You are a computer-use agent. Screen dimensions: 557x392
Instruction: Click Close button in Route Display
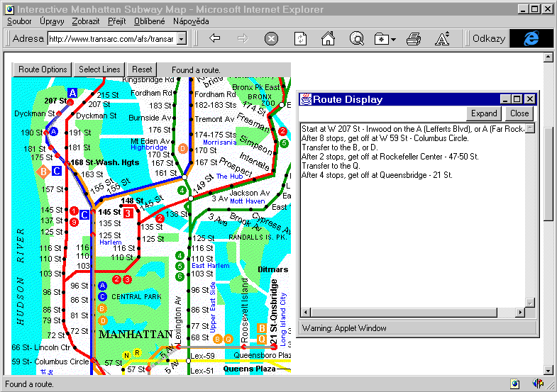coord(519,113)
